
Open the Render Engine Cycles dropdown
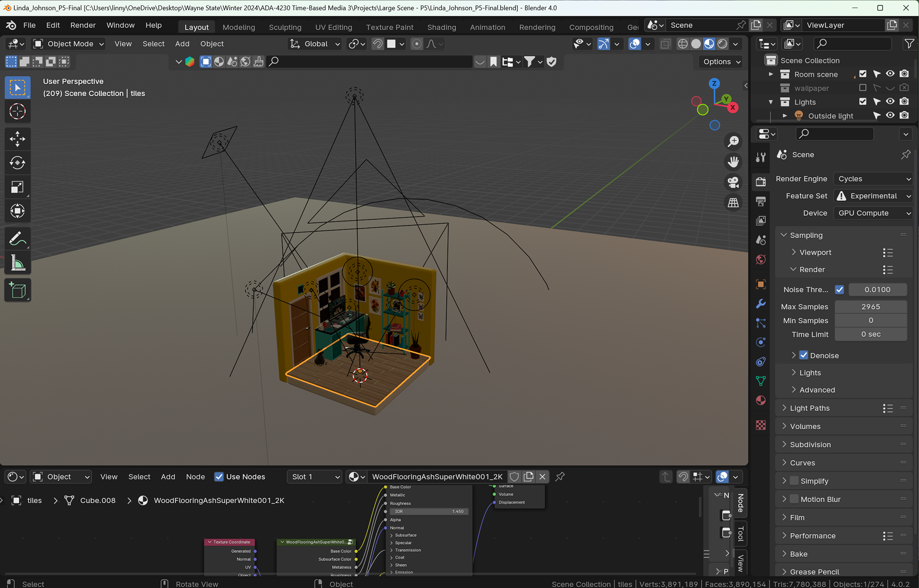(874, 178)
